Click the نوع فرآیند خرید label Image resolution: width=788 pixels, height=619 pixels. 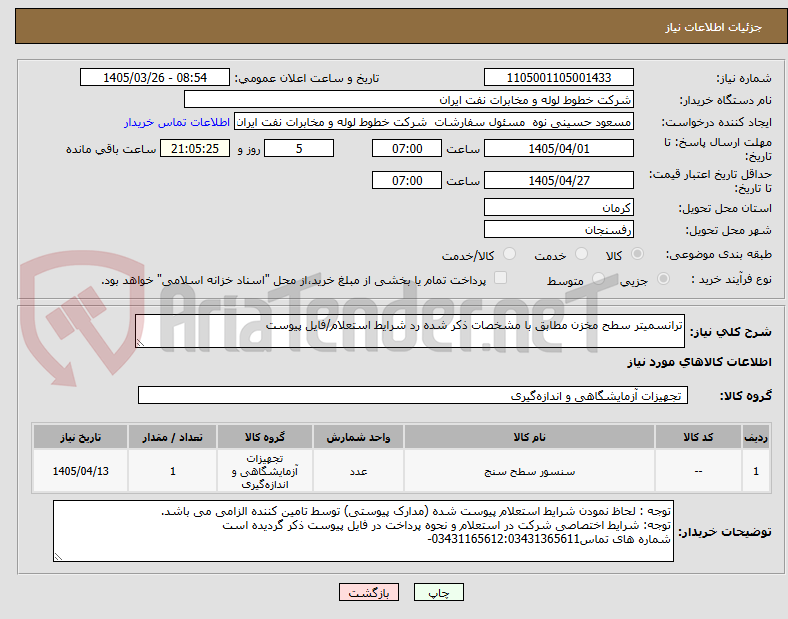coord(732,279)
